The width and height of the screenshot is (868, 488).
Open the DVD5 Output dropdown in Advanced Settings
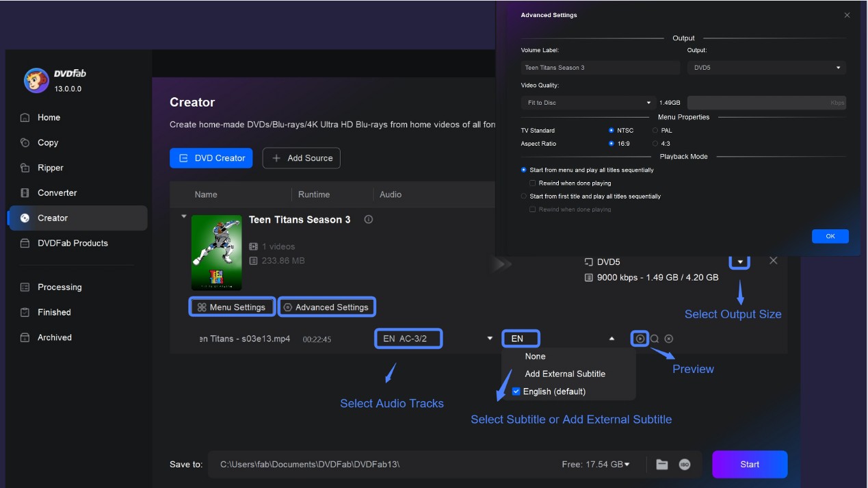[765, 68]
